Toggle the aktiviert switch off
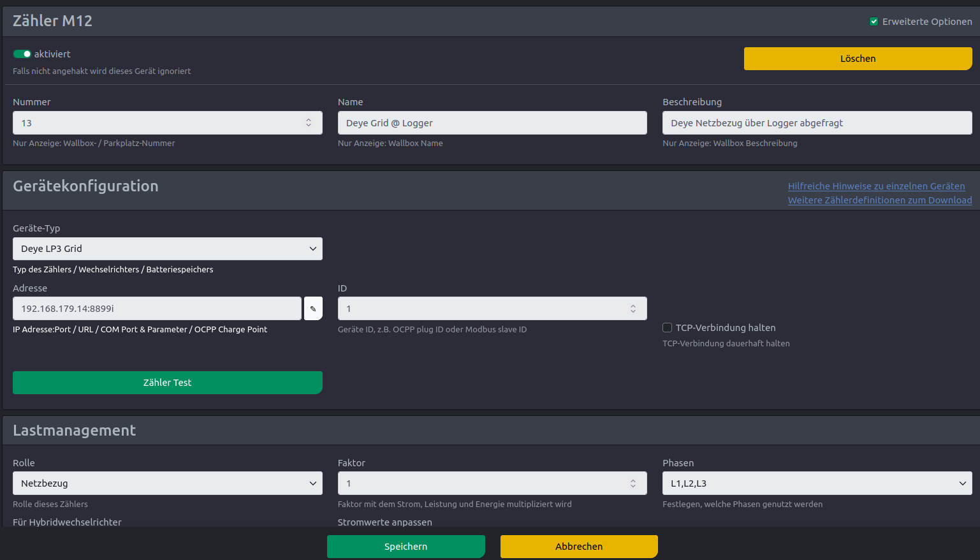The width and height of the screenshot is (980, 560). click(22, 54)
